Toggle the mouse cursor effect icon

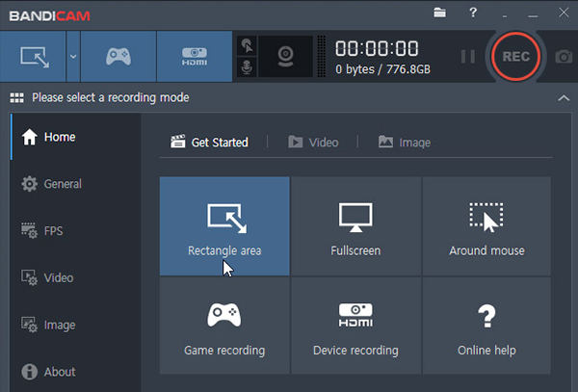(247, 44)
